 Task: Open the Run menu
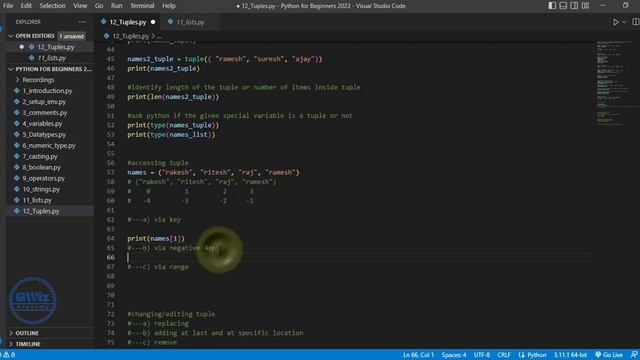(116, 6)
